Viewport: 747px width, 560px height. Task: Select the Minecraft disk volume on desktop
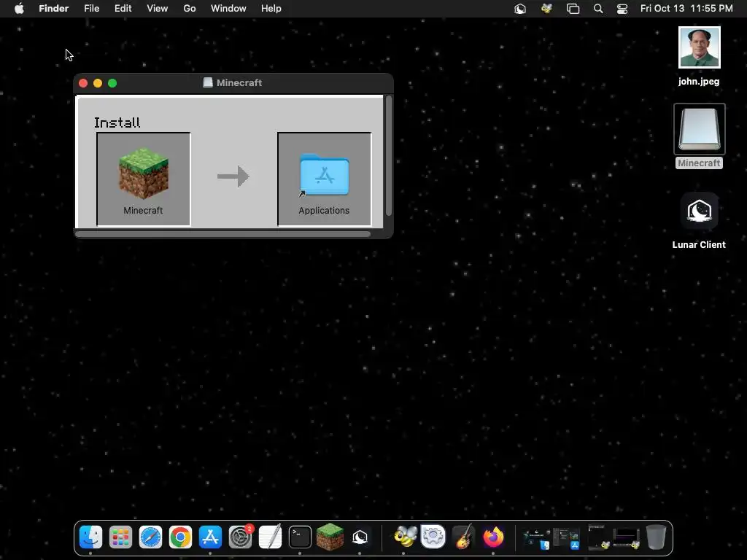(699, 129)
